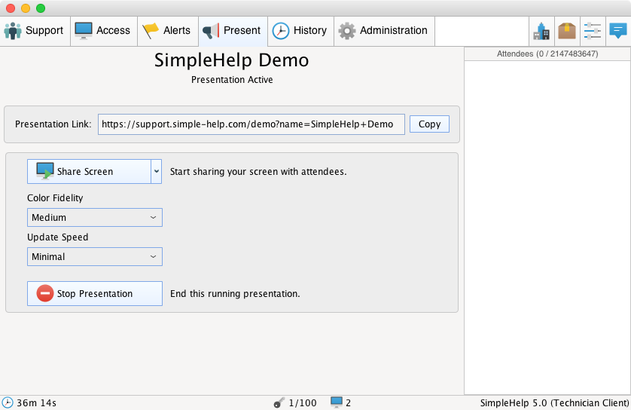Expand the Share Screen dropdown arrow

(157, 171)
